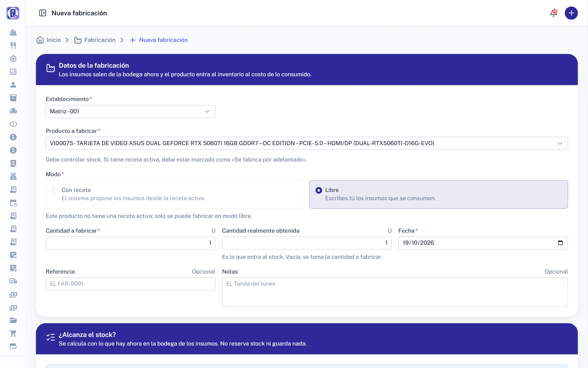
Task: Focus the Cantidad realmente obtenida field
Action: point(307,243)
